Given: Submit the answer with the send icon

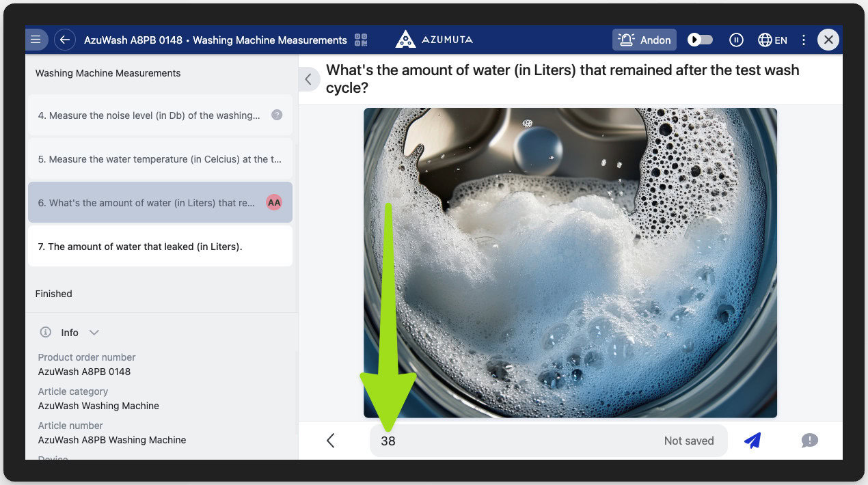Looking at the screenshot, I should tap(752, 441).
